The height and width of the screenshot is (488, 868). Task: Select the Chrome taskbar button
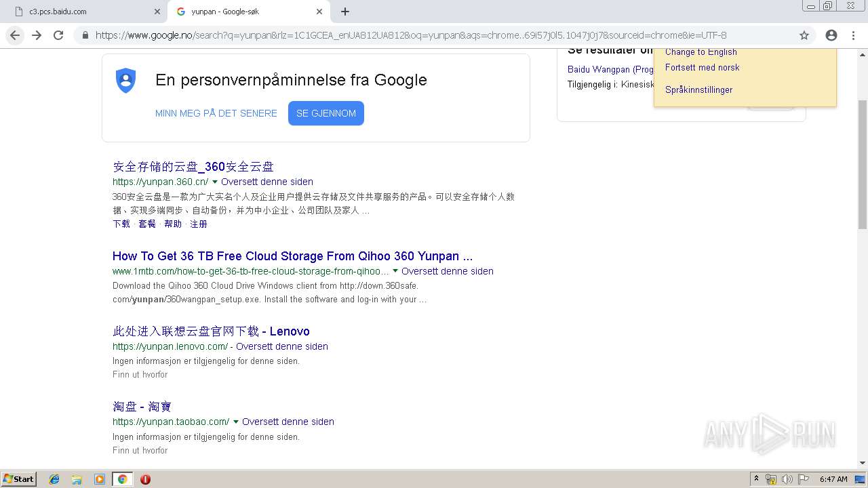tap(122, 479)
